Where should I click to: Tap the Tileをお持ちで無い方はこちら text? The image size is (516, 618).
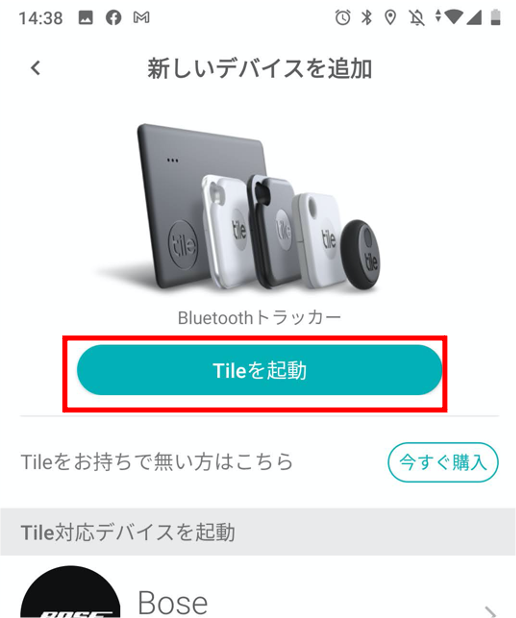pos(157,462)
